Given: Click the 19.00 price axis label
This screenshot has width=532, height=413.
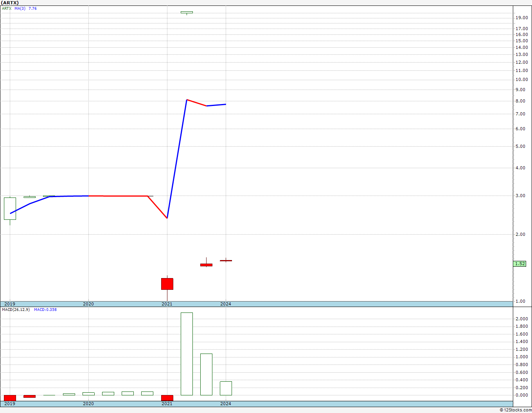Looking at the screenshot, I should pyautogui.click(x=522, y=18).
